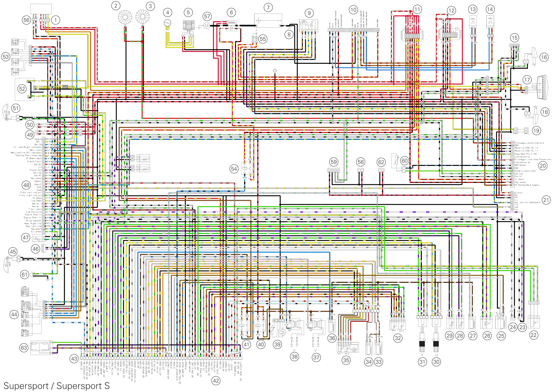Screen dimensions: 552x392
Task: Select the circled callout number 44
Action: coord(14,314)
